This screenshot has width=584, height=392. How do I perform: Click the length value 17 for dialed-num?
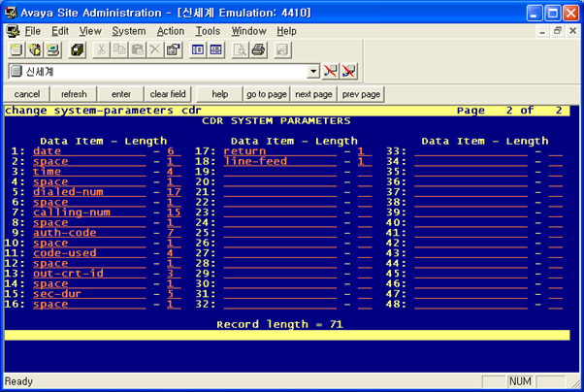click(x=174, y=192)
